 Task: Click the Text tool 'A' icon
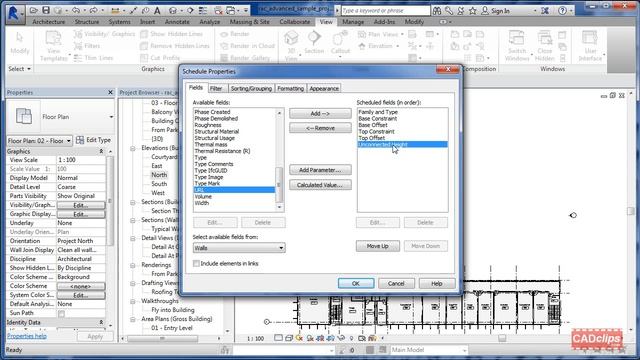[x=157, y=10]
